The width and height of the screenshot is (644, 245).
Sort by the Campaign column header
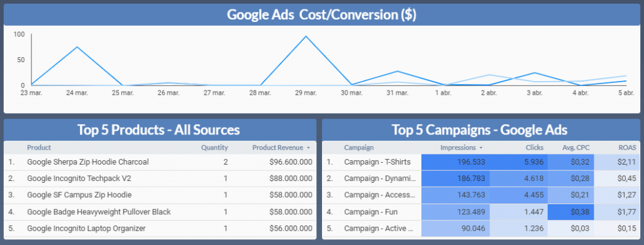point(359,148)
